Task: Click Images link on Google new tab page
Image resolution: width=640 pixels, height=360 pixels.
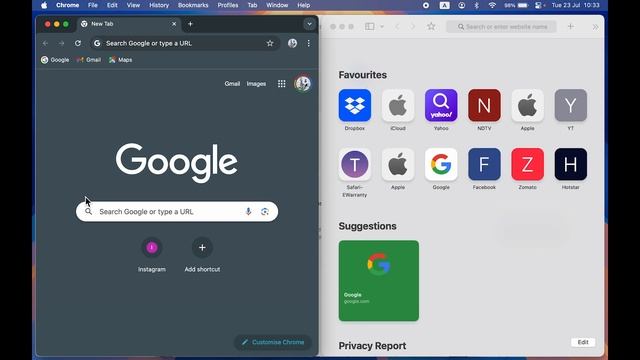Action: (256, 84)
